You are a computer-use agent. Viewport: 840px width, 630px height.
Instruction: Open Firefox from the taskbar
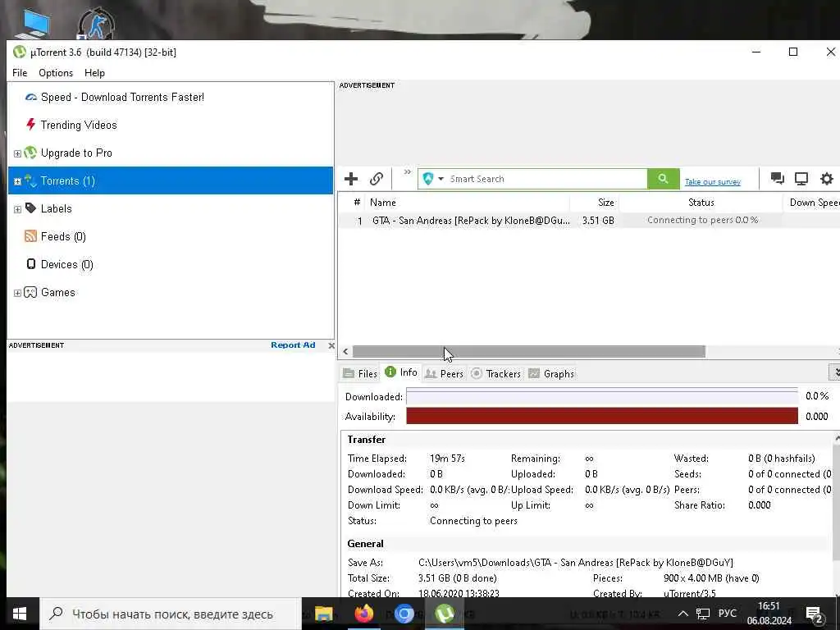coord(364,614)
